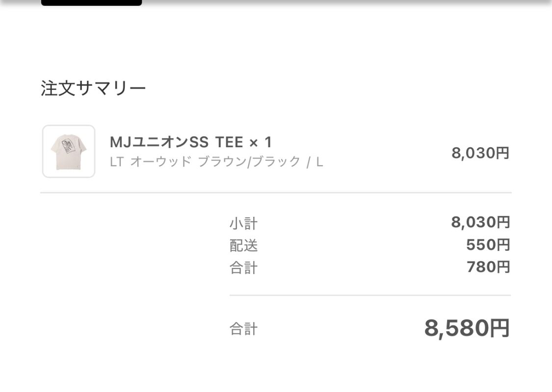Click the rounded border around the shirt image
The image size is (552, 392).
point(68,128)
